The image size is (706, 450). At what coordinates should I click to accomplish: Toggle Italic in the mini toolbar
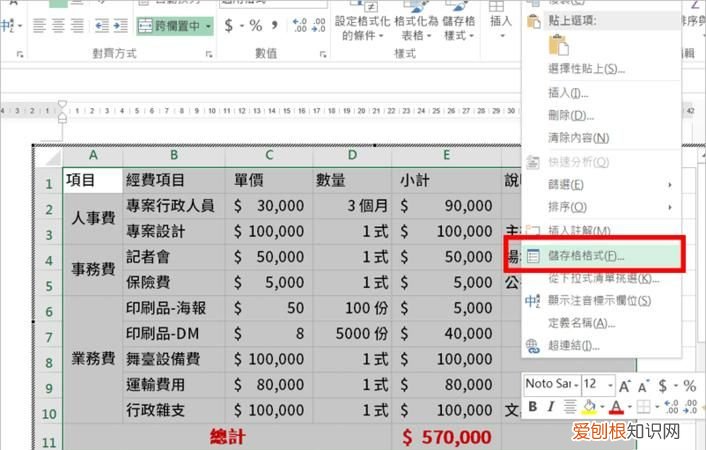551,407
